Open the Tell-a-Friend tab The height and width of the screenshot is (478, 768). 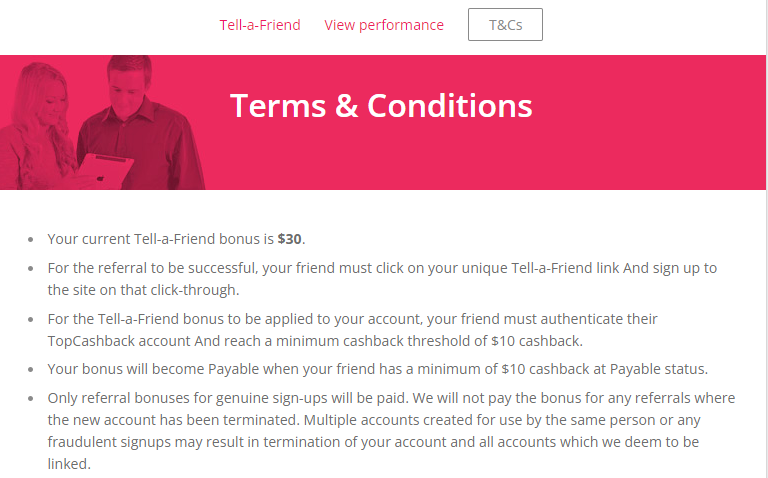click(x=260, y=25)
